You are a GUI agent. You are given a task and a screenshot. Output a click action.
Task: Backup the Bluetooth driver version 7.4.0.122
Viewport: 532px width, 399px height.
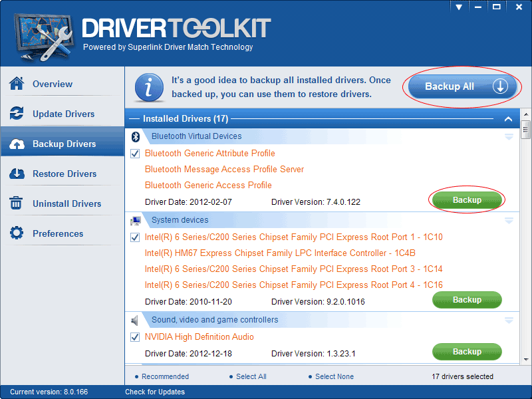[467, 200]
